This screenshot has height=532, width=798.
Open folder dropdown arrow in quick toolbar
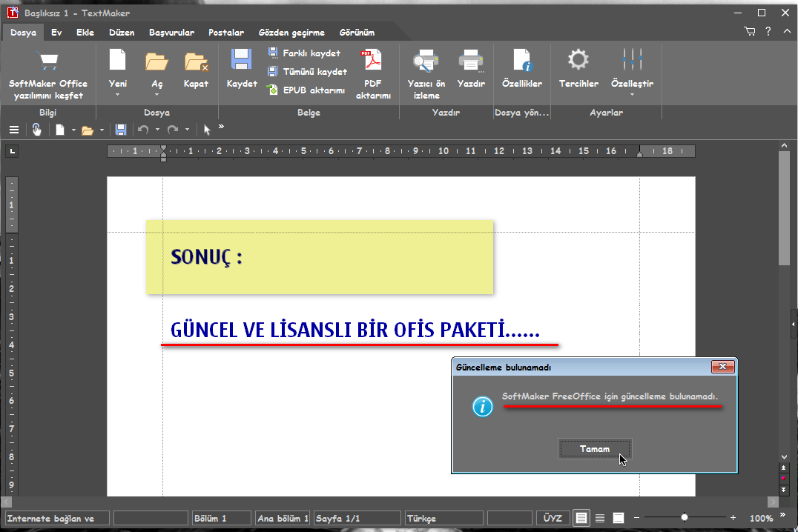[102, 130]
